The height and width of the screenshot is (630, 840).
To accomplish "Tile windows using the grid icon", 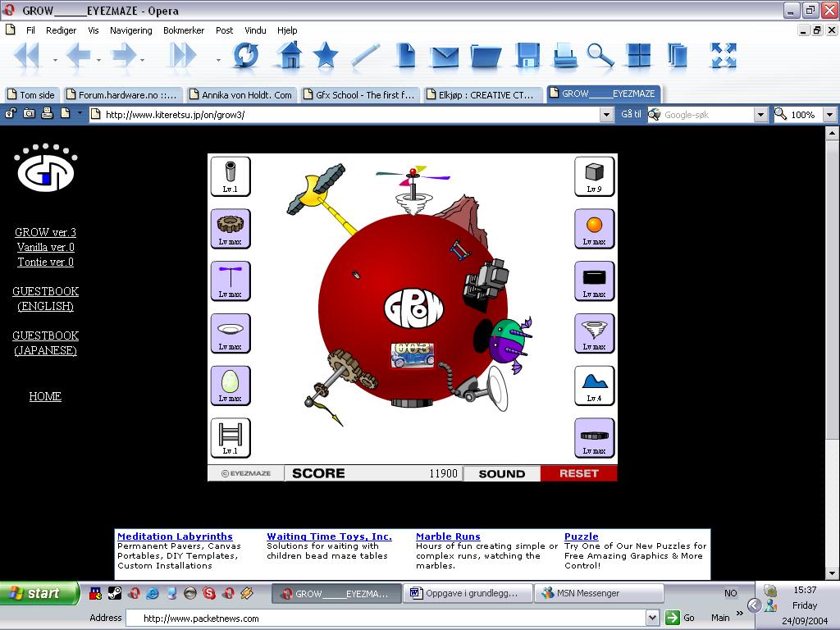I will pos(638,56).
